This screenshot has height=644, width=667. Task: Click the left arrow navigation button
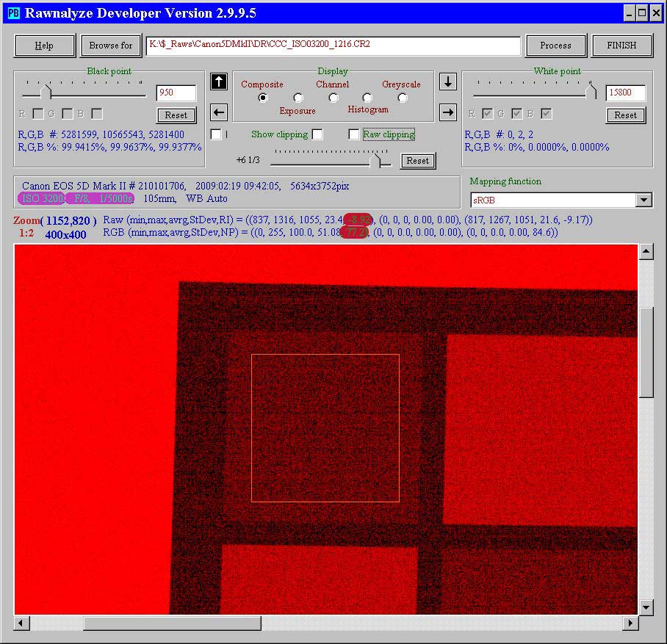click(218, 112)
